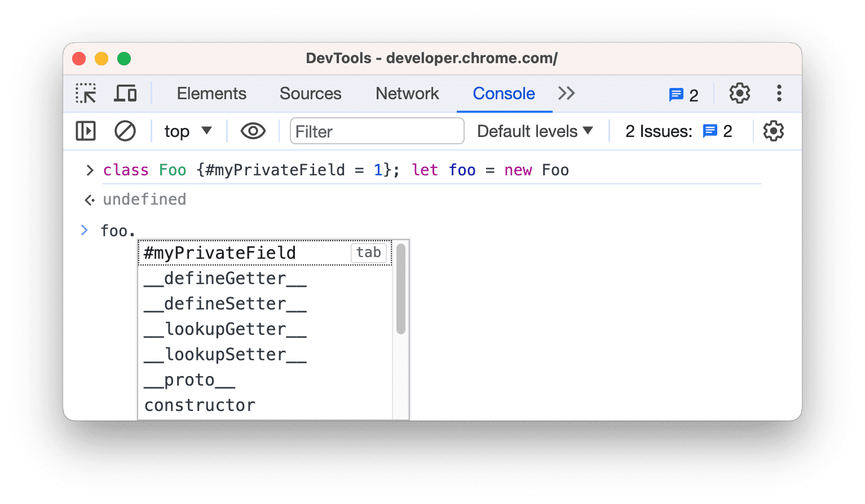This screenshot has width=865, height=504.
Task: Open DevTools settings gear in top bar
Action: [x=739, y=94]
